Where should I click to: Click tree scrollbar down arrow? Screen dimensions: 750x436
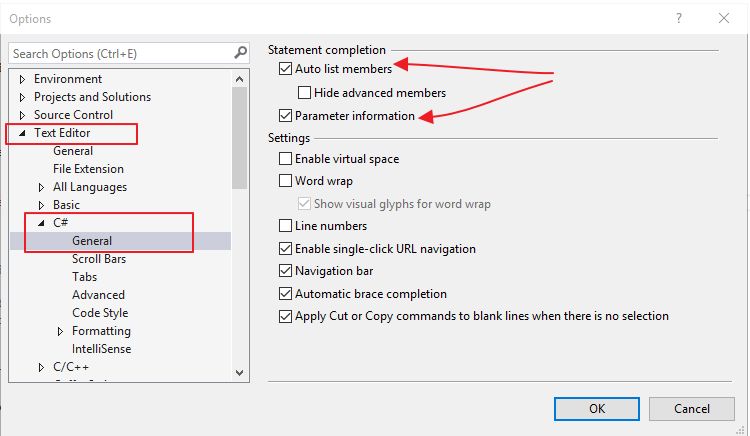(x=240, y=372)
